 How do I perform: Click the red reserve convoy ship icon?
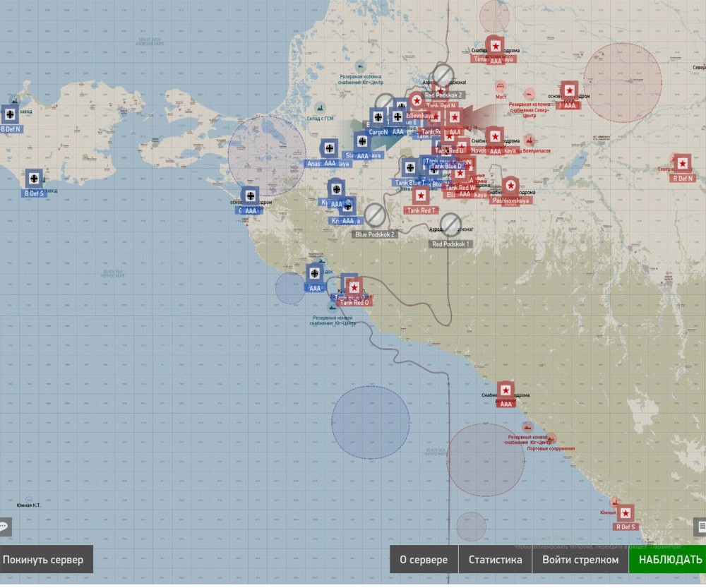pos(527,426)
